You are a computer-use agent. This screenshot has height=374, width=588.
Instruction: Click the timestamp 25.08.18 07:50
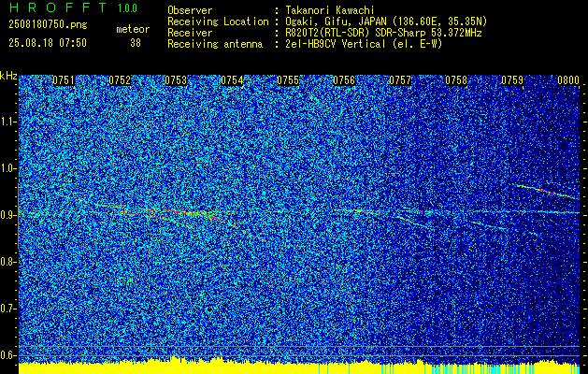48,43
